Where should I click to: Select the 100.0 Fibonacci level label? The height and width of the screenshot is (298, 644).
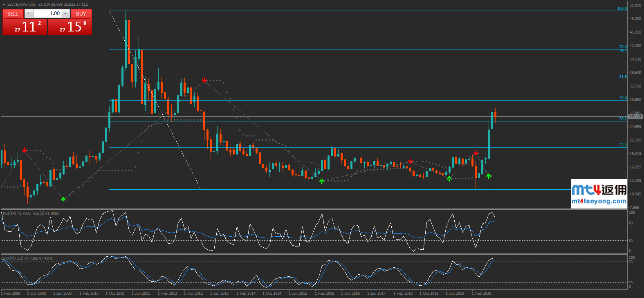pyautogui.click(x=622, y=9)
